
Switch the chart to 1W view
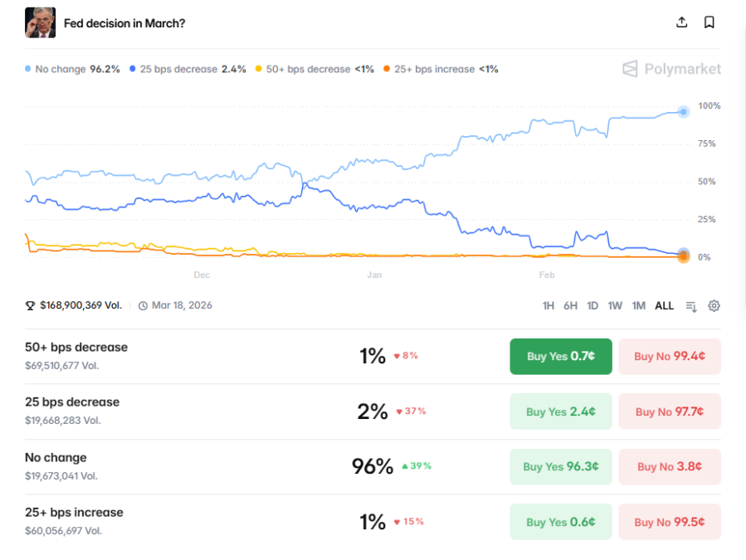coord(615,305)
